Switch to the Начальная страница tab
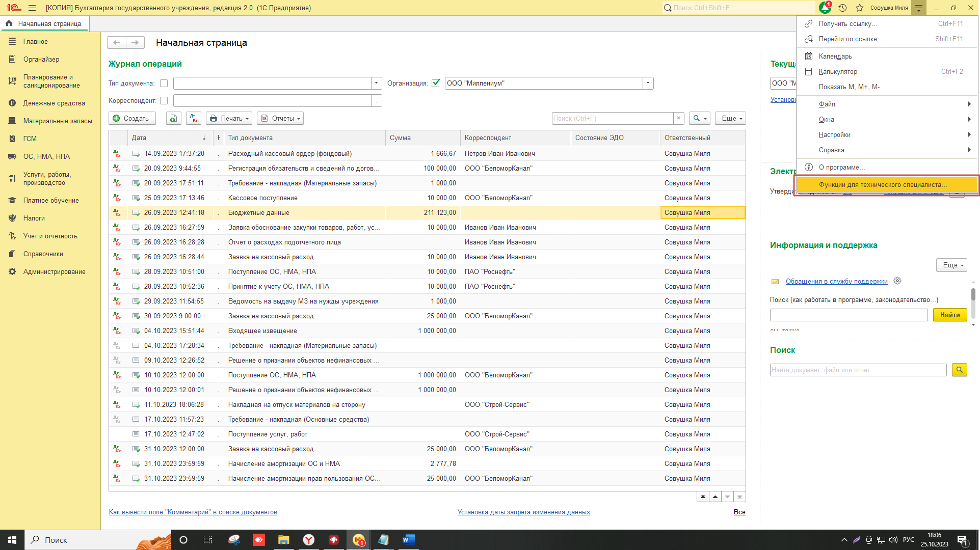Screen dimensions: 980x550 44,23
